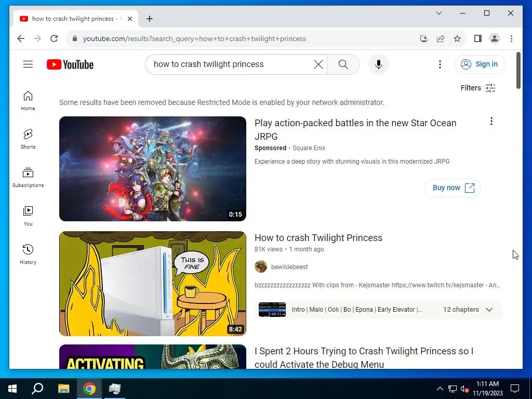The width and height of the screenshot is (532, 399).
Task: Open YouTube settings three-dot menu
Action: point(440,64)
